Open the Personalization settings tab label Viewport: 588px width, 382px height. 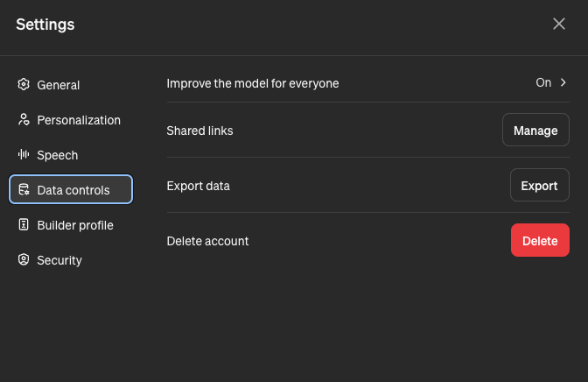click(79, 120)
